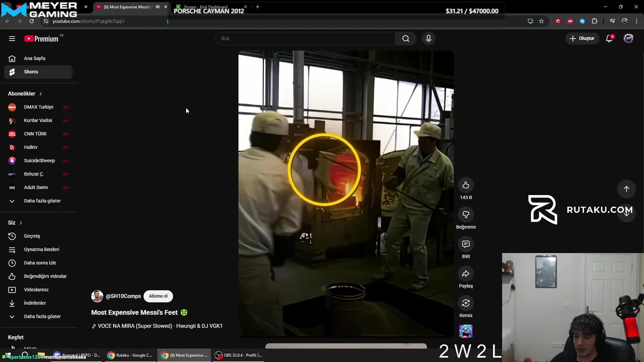
Task: Open İndirilenler downloads
Action: point(38,303)
